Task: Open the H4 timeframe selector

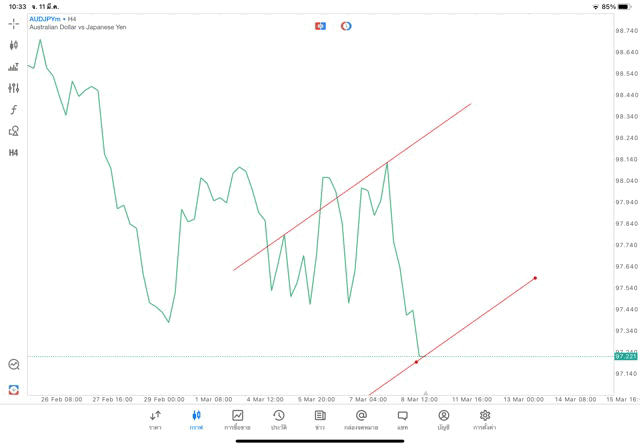Action: click(x=13, y=152)
